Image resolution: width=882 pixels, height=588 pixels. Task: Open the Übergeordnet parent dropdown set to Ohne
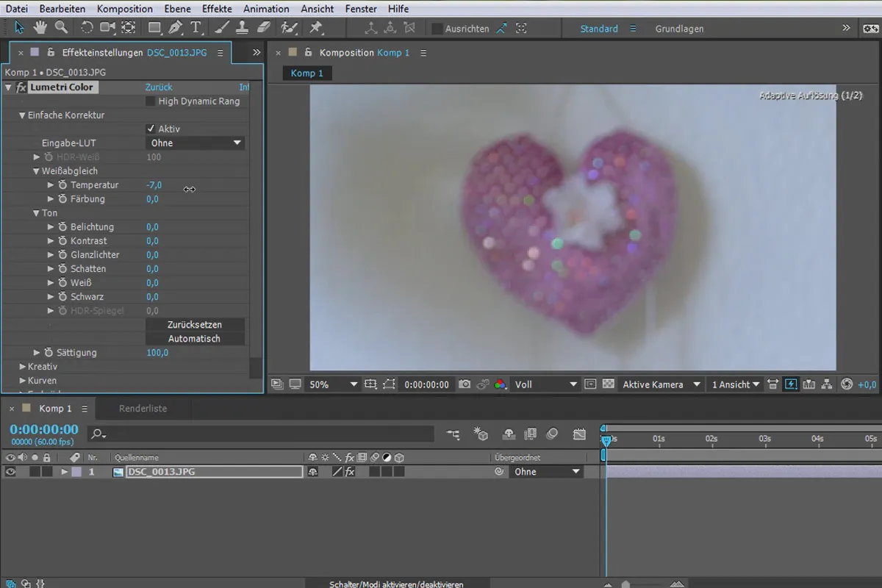pos(545,472)
